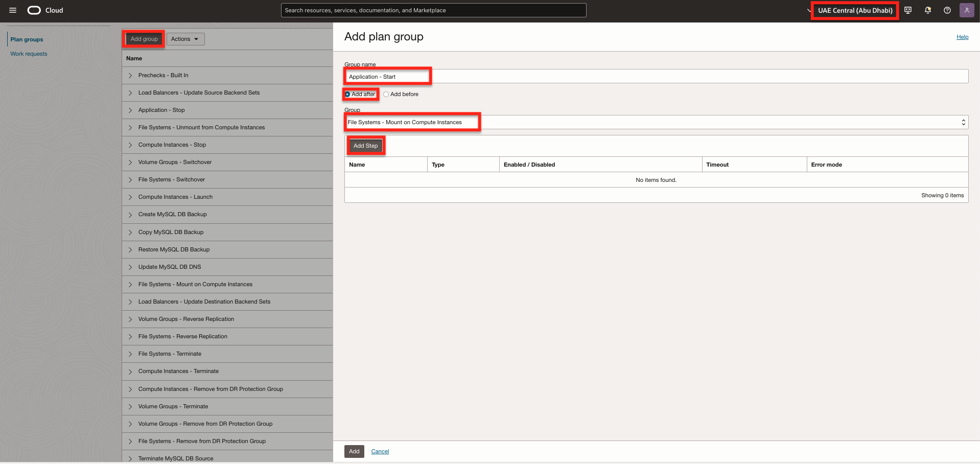Expand the Prechecks - Built In group
Image resolution: width=980 pixels, height=464 pixels.
point(130,76)
